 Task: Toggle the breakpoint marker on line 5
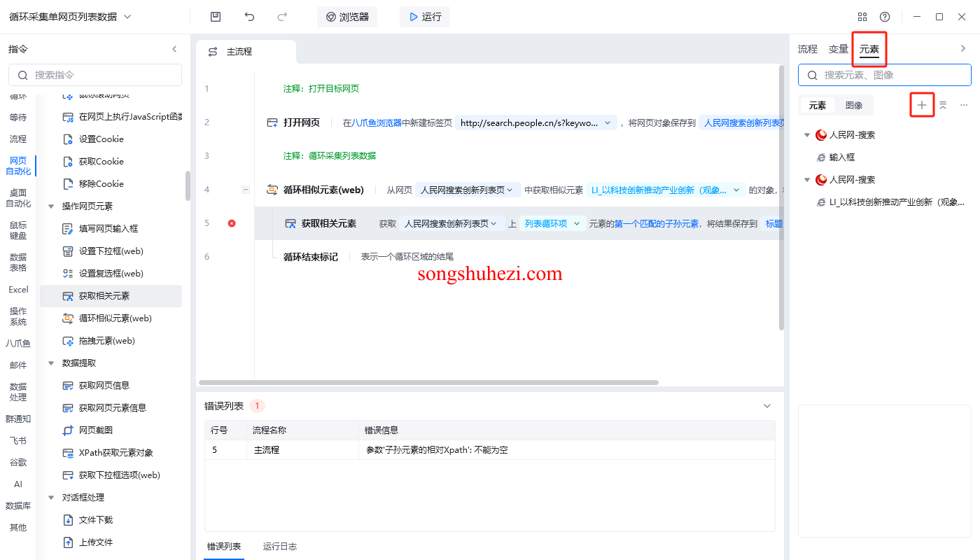click(232, 223)
